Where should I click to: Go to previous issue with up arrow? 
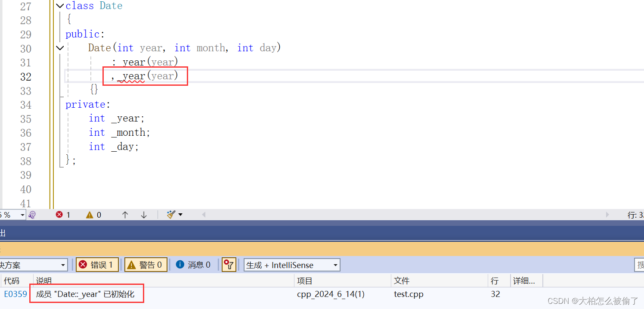point(125,215)
